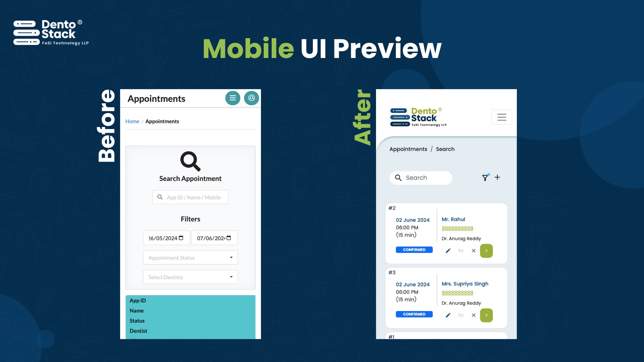Click the CONFIRMED status badge on appointment #3
The height and width of the screenshot is (362, 644).
coord(414,314)
